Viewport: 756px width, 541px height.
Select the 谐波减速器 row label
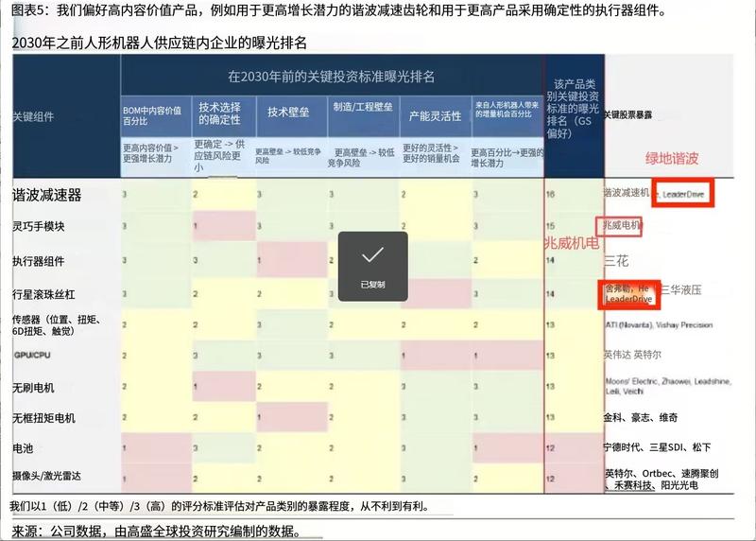[46, 195]
